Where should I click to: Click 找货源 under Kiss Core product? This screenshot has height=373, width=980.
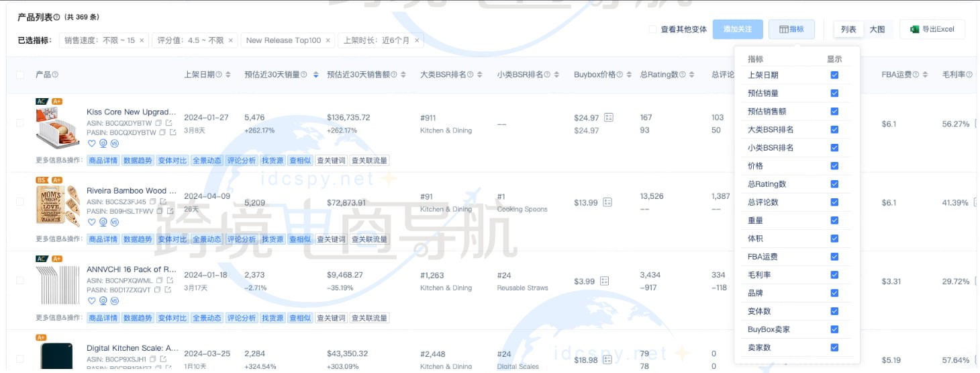(x=273, y=161)
